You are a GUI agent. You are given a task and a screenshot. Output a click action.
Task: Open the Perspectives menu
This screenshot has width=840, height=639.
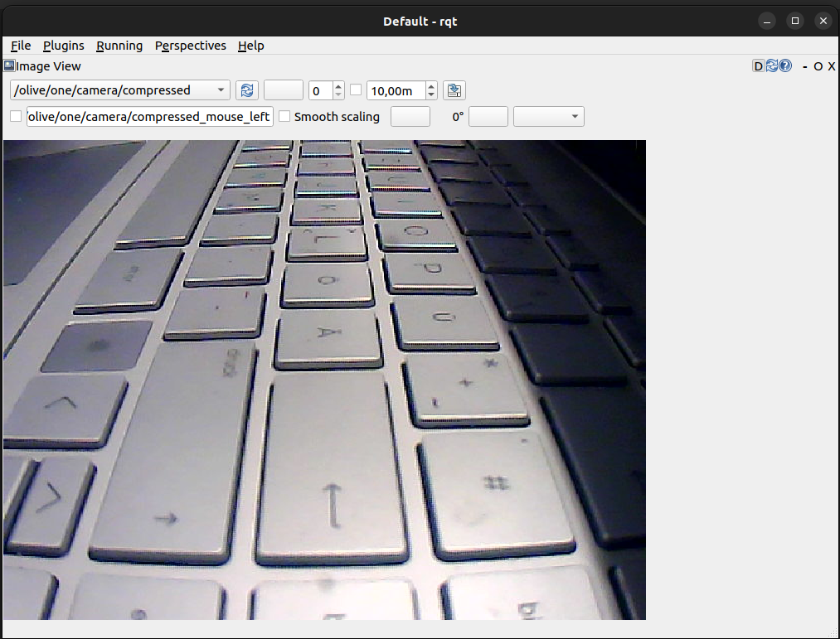(x=190, y=46)
